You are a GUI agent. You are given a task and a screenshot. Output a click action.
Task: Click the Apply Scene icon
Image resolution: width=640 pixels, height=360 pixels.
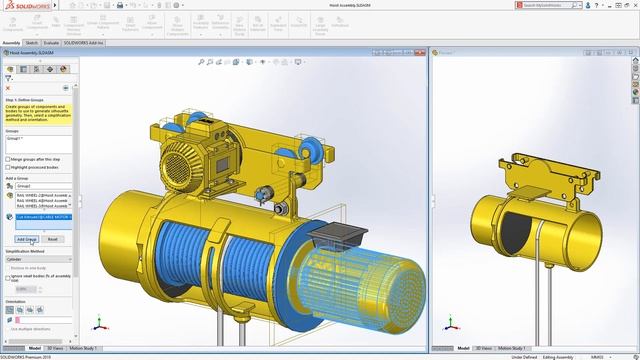point(284,62)
